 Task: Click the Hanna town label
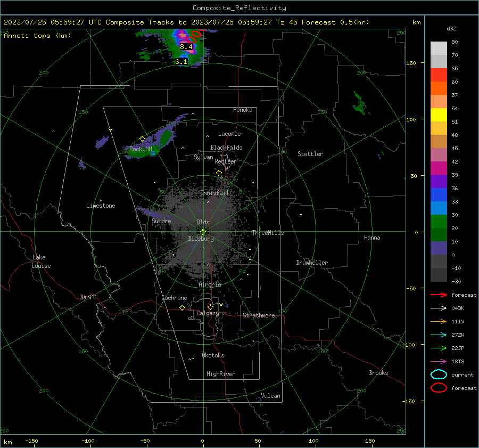pos(372,238)
